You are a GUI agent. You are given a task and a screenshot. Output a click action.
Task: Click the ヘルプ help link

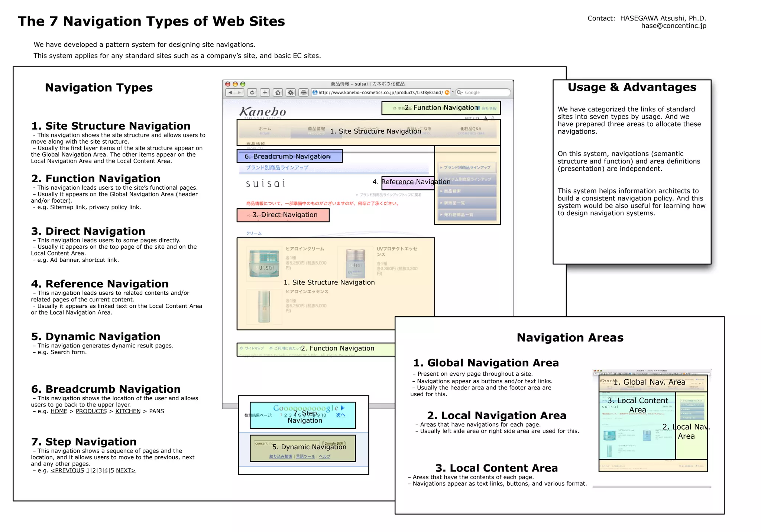(x=324, y=456)
